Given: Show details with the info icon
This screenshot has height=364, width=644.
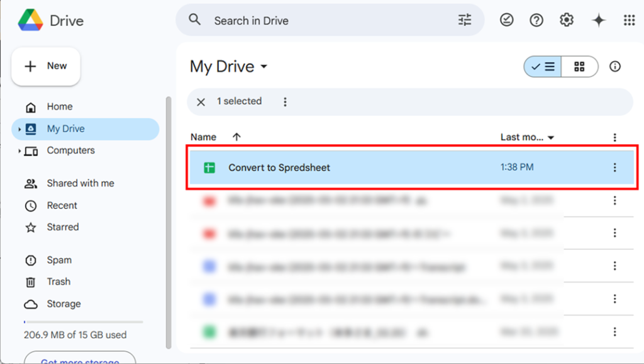Looking at the screenshot, I should (614, 66).
